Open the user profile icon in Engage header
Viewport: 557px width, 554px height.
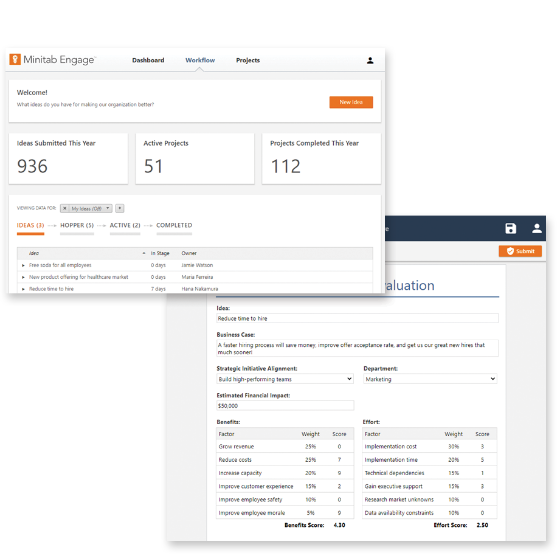[x=370, y=60]
